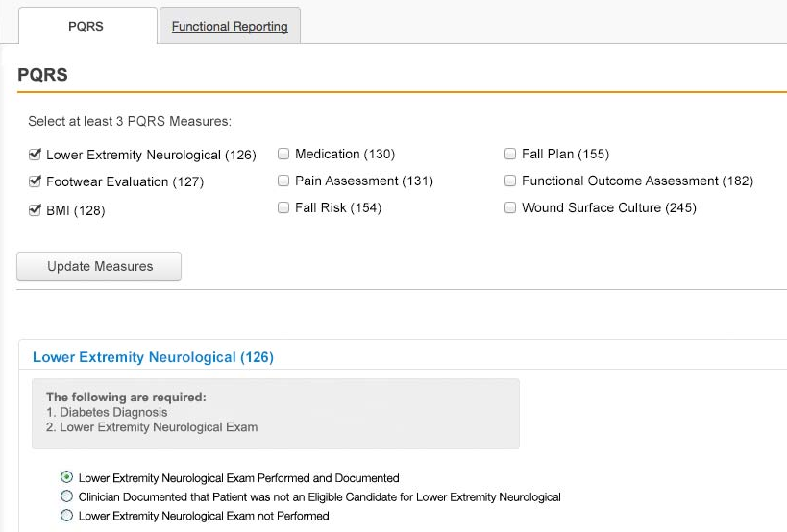Pick Lower Extremity Neurological Exam not Performed
Image resolution: width=787 pixels, height=532 pixels.
(66, 516)
